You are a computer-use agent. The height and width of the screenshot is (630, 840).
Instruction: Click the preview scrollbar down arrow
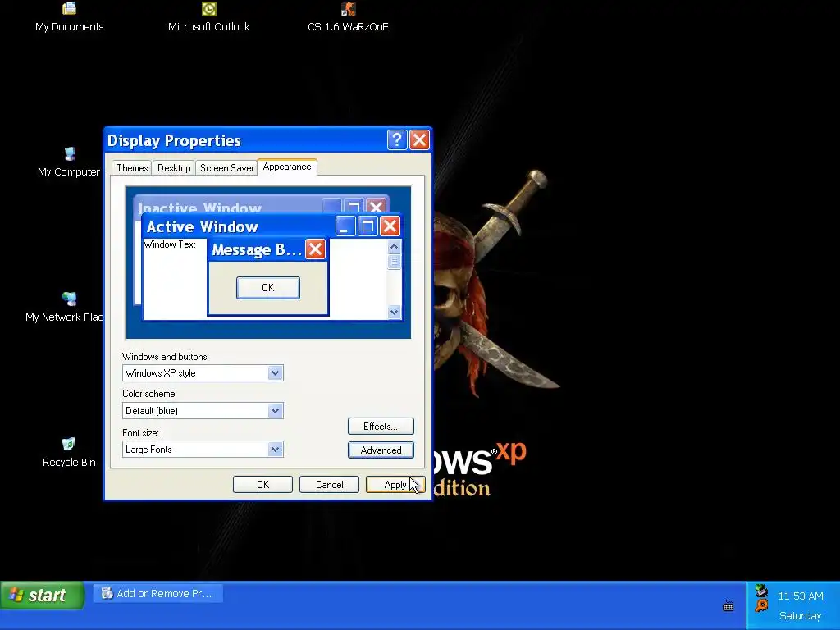point(395,312)
